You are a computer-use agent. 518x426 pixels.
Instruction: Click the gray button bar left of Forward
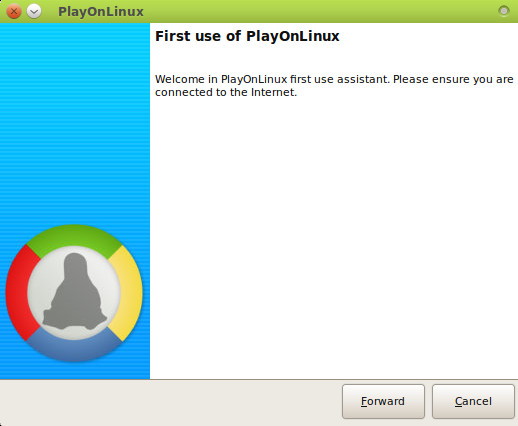point(170,402)
